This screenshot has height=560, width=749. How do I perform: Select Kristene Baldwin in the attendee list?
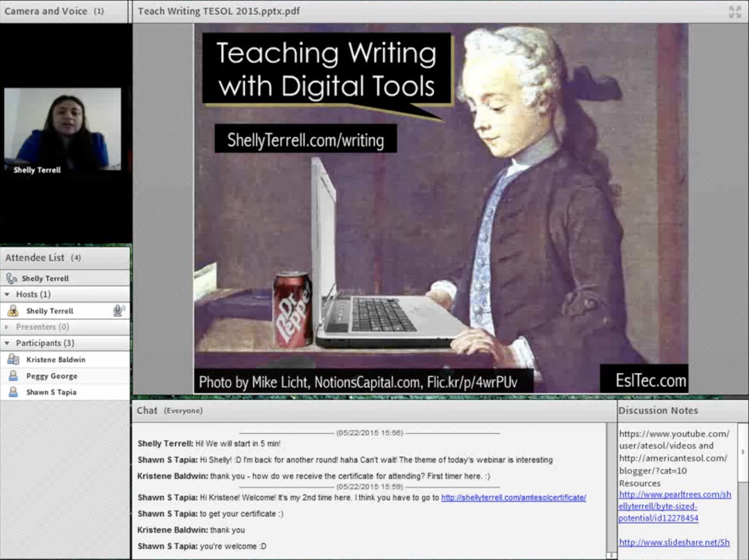click(x=65, y=360)
